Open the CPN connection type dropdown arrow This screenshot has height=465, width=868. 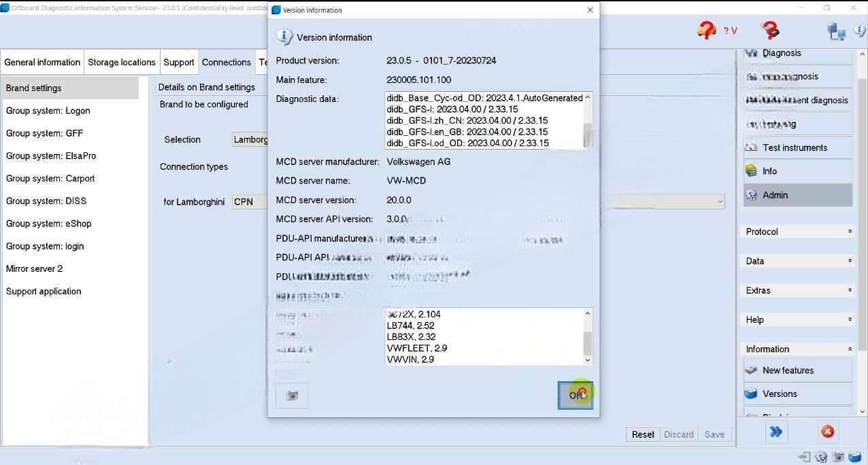(x=720, y=202)
